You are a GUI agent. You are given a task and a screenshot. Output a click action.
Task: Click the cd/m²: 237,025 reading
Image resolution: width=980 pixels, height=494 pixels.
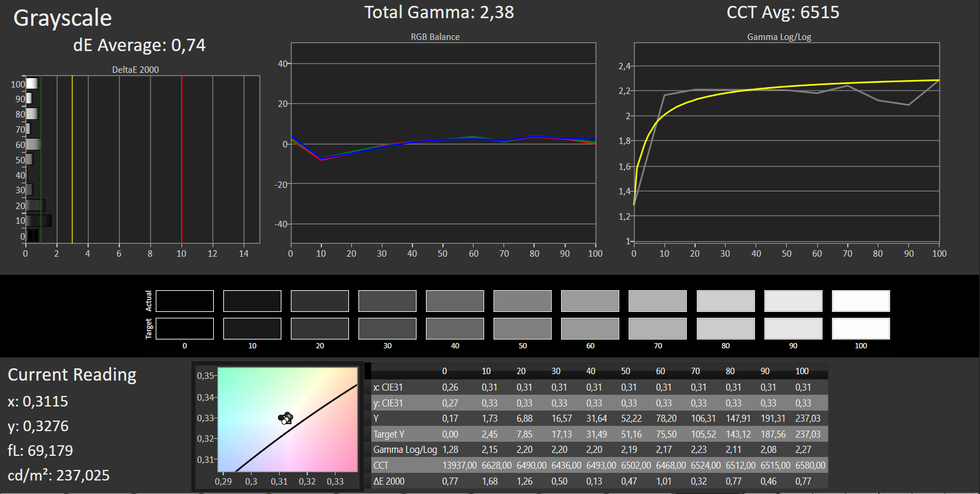click(x=59, y=475)
